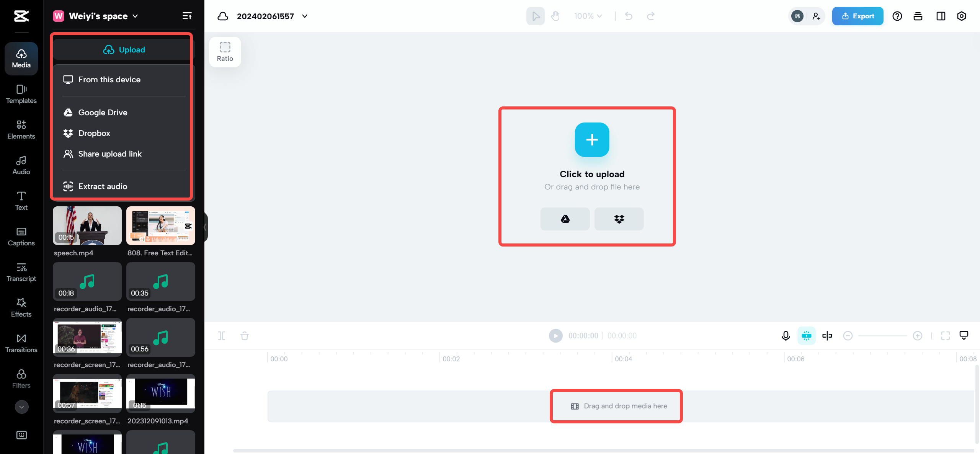This screenshot has height=454, width=980.
Task: Click the help question-mark icon
Action: click(897, 16)
